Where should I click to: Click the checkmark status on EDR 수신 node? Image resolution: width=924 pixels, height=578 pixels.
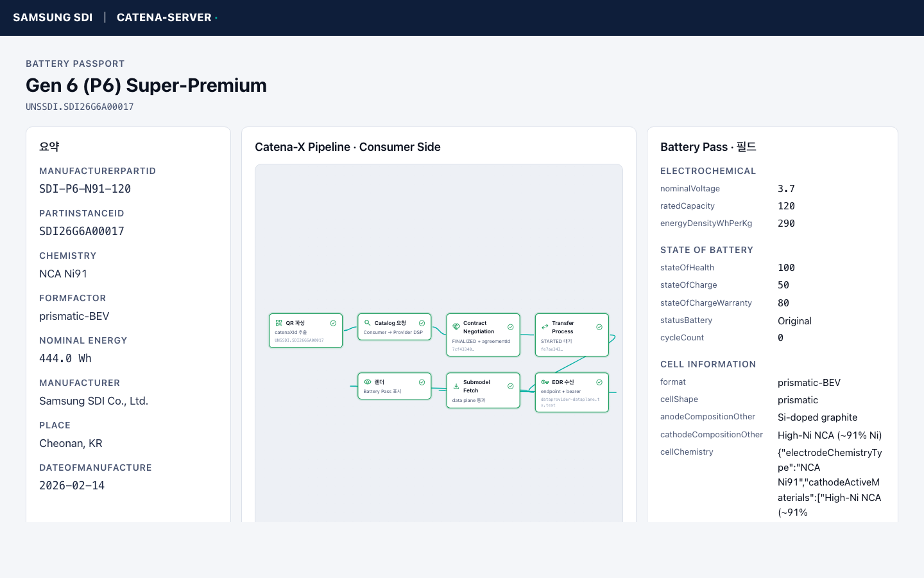pos(599,382)
